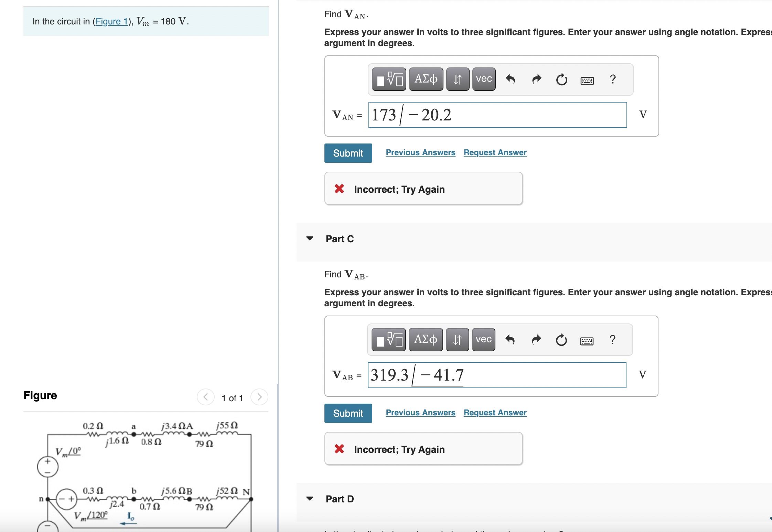Redo an edit in the VAB answer toolbar

(536, 340)
